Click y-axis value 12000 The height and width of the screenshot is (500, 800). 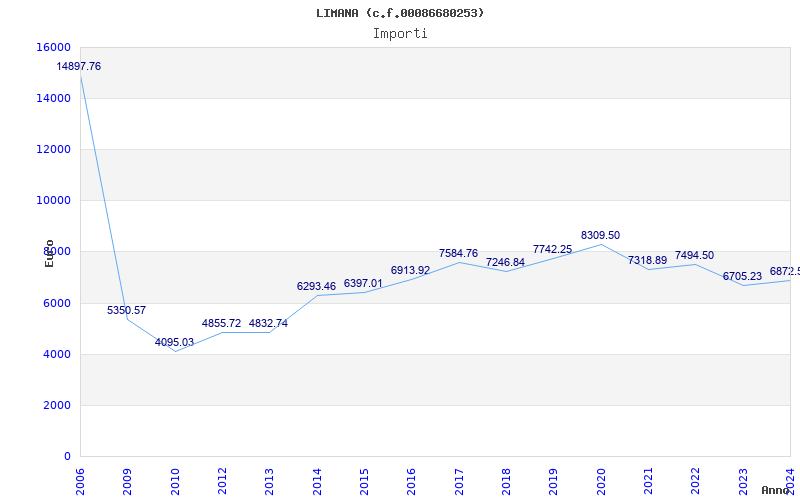pyautogui.click(x=54, y=149)
